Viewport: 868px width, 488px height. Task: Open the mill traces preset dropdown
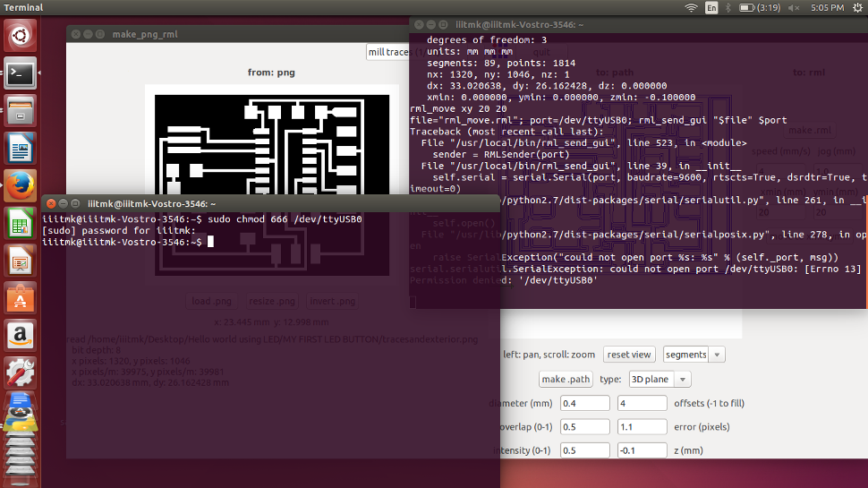[x=388, y=52]
